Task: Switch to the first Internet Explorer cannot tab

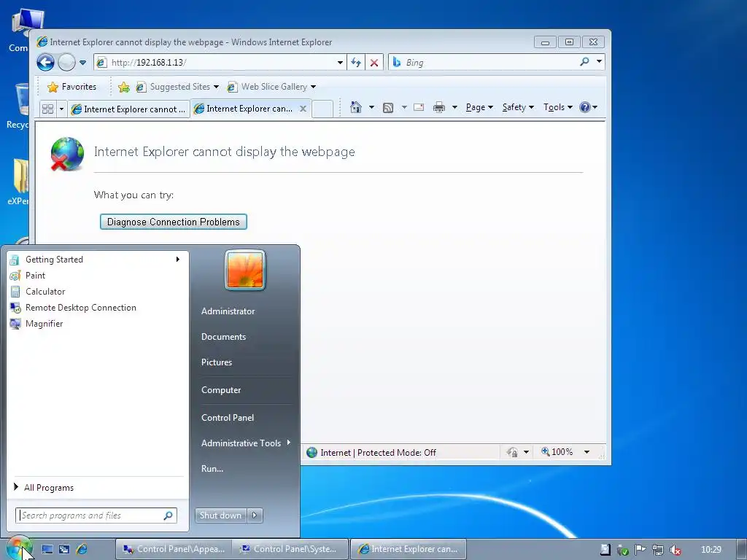Action: pyautogui.click(x=128, y=109)
